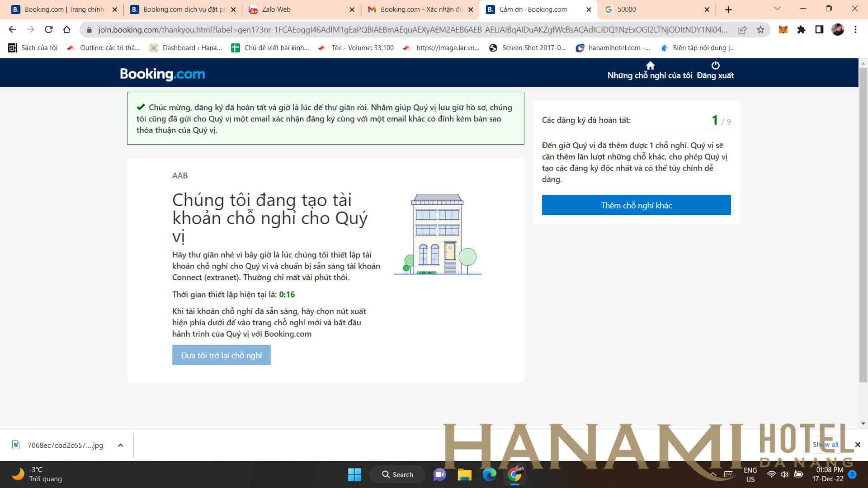Click the Booking.com logo

[x=162, y=74]
